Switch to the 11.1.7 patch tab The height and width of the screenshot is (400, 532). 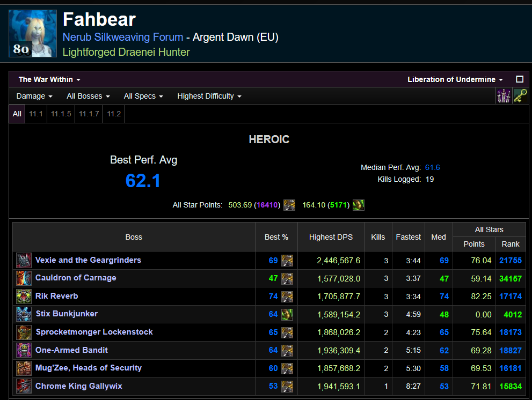tap(89, 114)
